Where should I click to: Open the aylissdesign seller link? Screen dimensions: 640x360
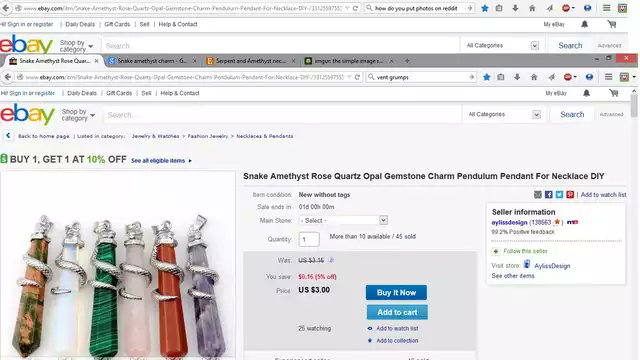(509, 222)
